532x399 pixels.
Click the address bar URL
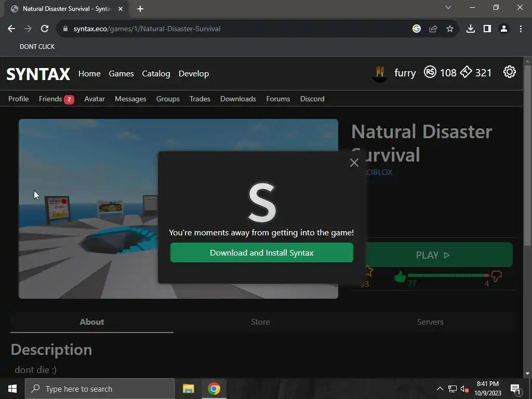tap(147, 29)
